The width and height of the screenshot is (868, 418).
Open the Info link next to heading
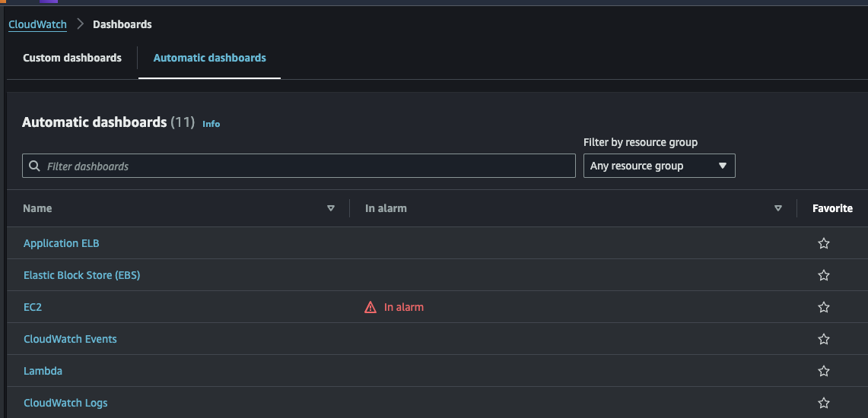211,124
